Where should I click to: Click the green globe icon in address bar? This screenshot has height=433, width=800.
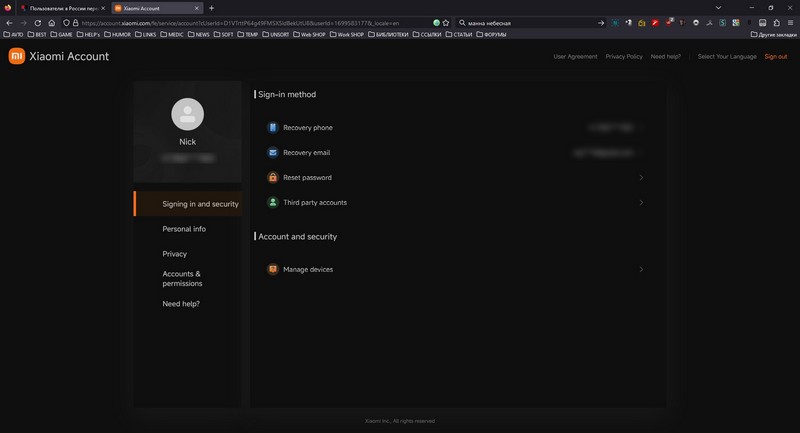pyautogui.click(x=436, y=23)
